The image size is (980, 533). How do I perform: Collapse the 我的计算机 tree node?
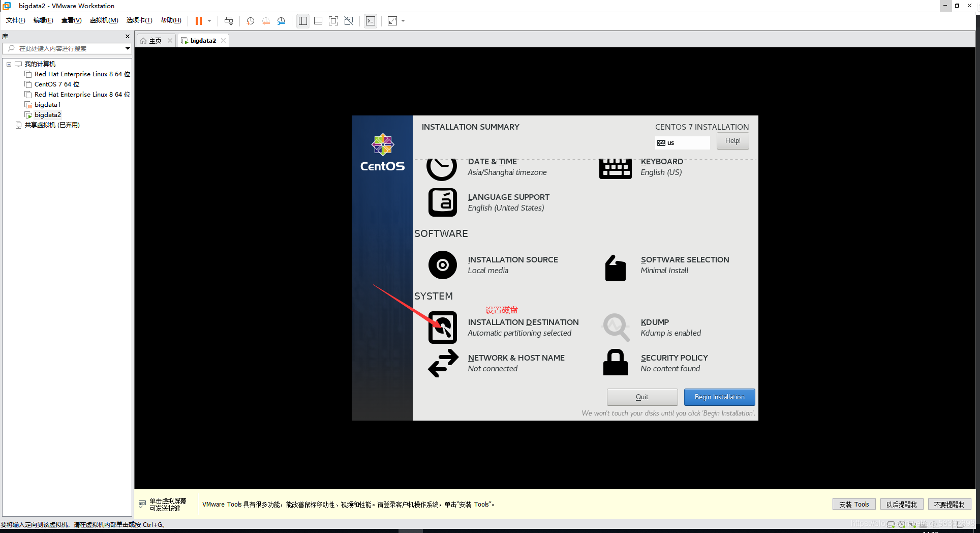[x=9, y=64]
